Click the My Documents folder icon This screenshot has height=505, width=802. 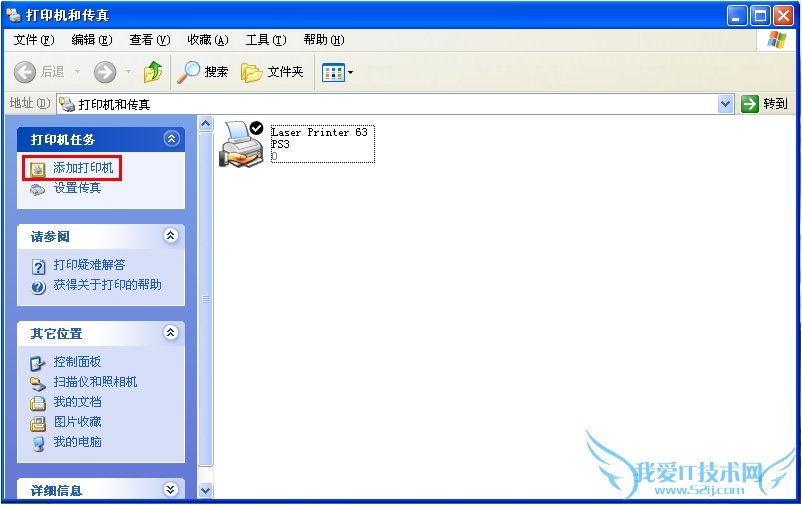click(38, 403)
